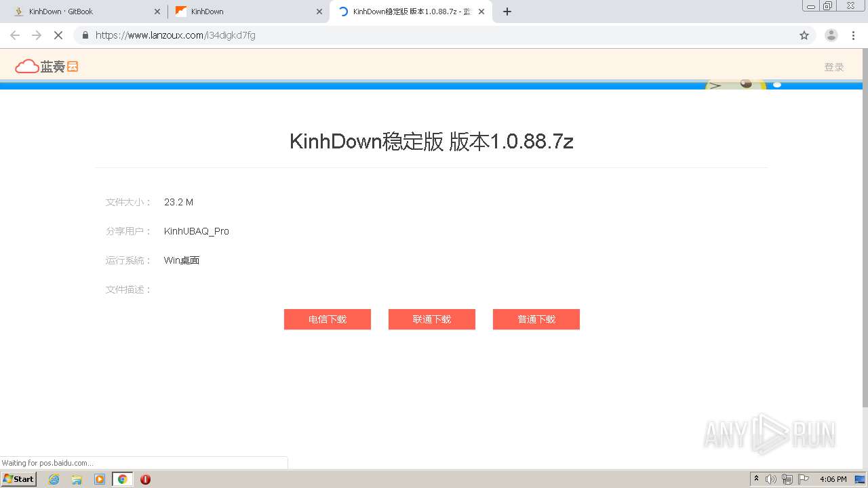The image size is (868, 488).
Task: Click the 联通下载 button
Action: [432, 319]
